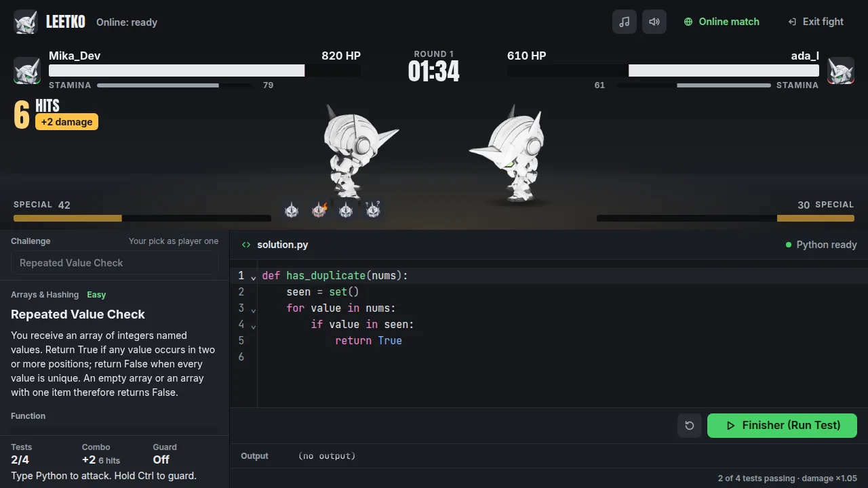The image size is (868, 488).
Task: Click the Guard 'Off' status value
Action: pyautogui.click(x=161, y=460)
